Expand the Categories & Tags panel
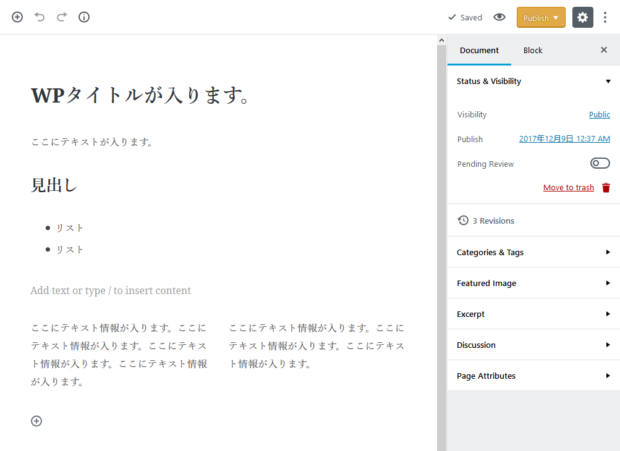 click(x=533, y=252)
